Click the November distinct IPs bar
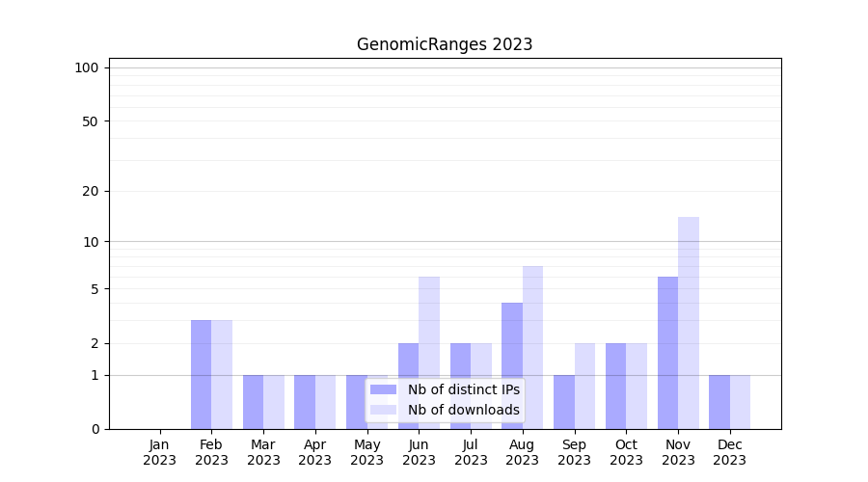Screen dimensions: 868x482 667,353
